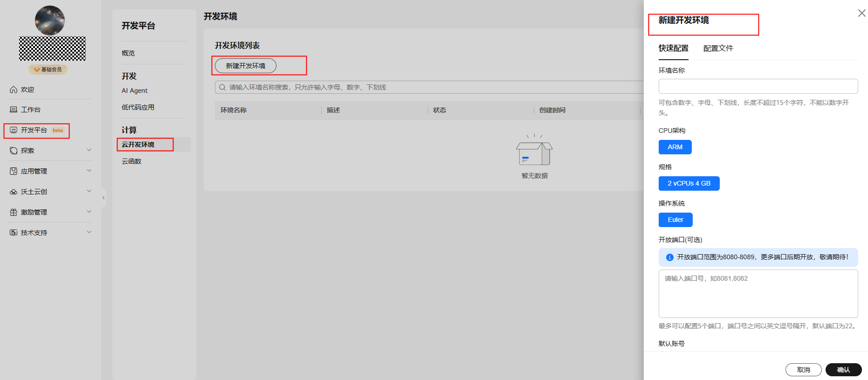The image size is (868, 380).
Task: Select the 2 vCPUs 4 GB spec
Action: point(689,183)
